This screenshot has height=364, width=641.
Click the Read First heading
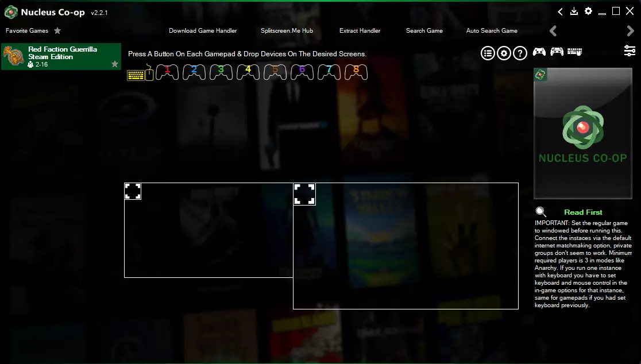coord(583,212)
